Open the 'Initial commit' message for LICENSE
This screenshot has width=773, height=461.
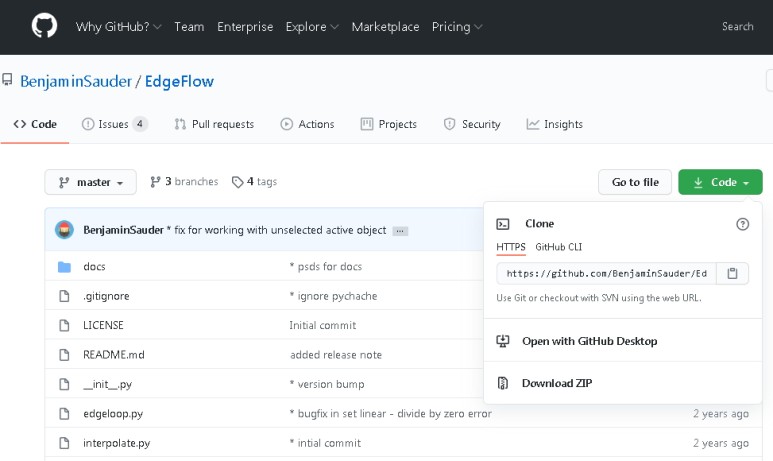click(322, 325)
